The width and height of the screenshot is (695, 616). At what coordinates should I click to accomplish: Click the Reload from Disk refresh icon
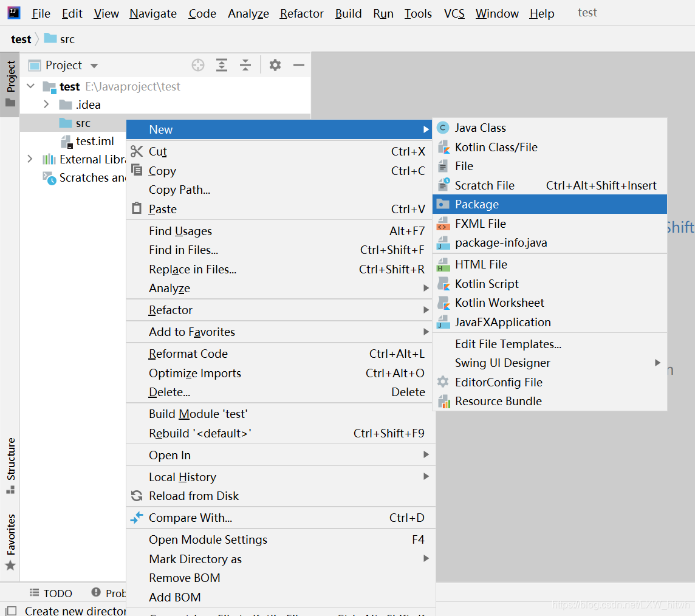pyautogui.click(x=137, y=496)
